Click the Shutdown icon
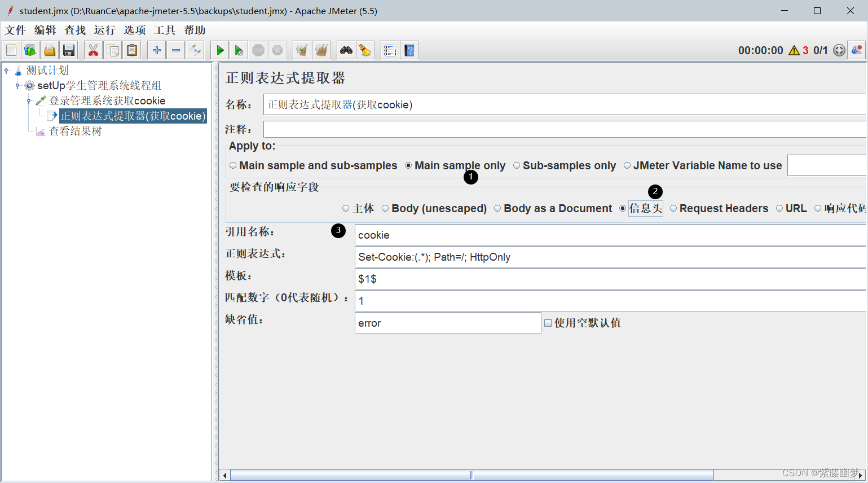The width and height of the screenshot is (868, 483). pos(277,50)
